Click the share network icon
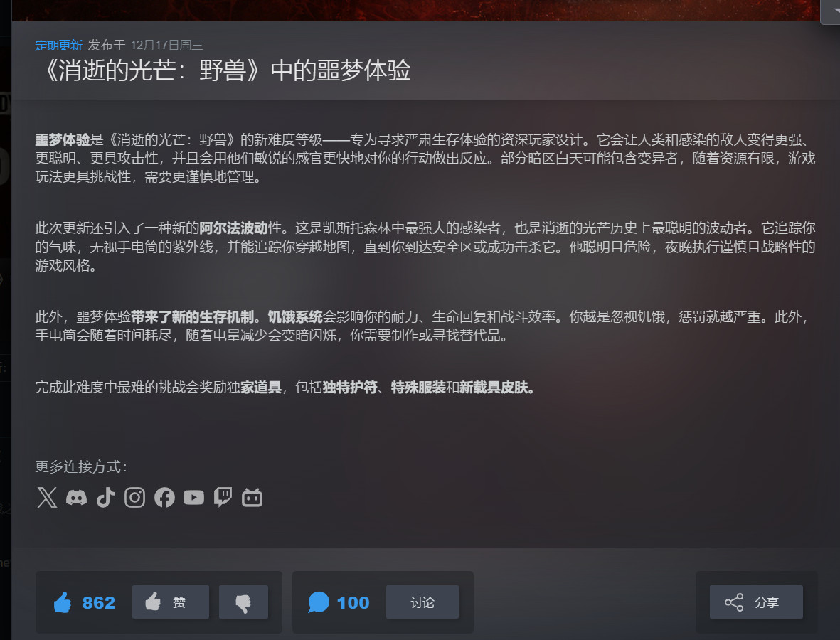 [734, 602]
